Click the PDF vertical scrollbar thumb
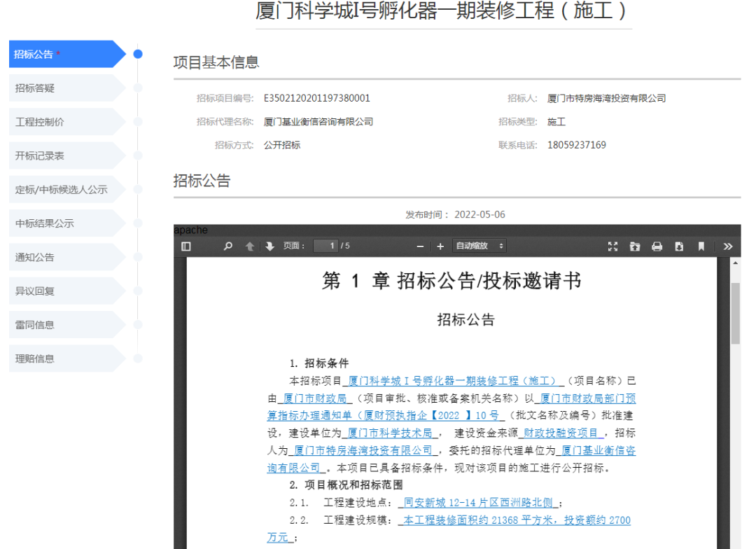Viewport: 756px width, 549px height. click(735, 312)
